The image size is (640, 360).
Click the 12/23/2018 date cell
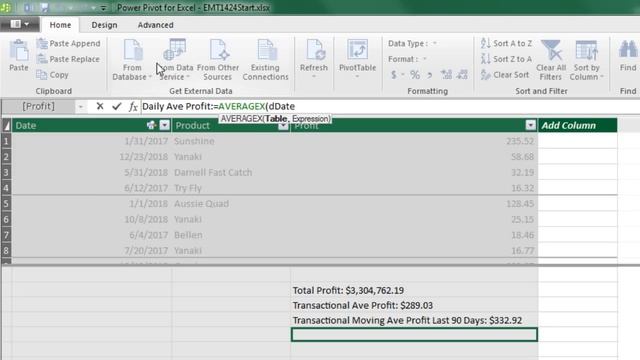(92, 157)
